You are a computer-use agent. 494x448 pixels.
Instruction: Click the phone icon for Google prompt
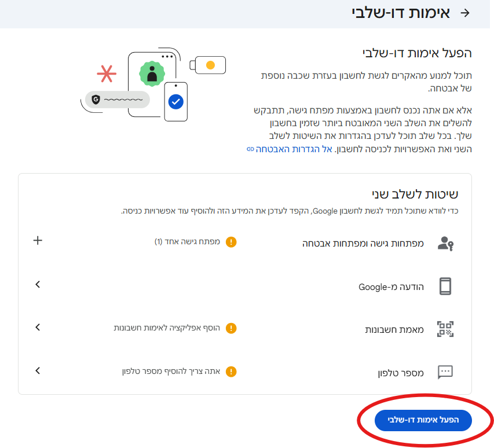point(445,286)
